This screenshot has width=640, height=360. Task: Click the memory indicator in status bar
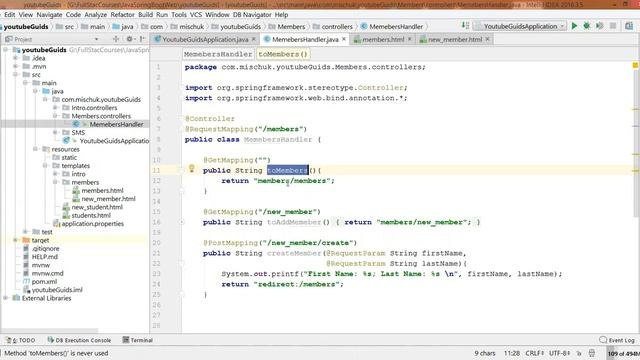point(623,353)
